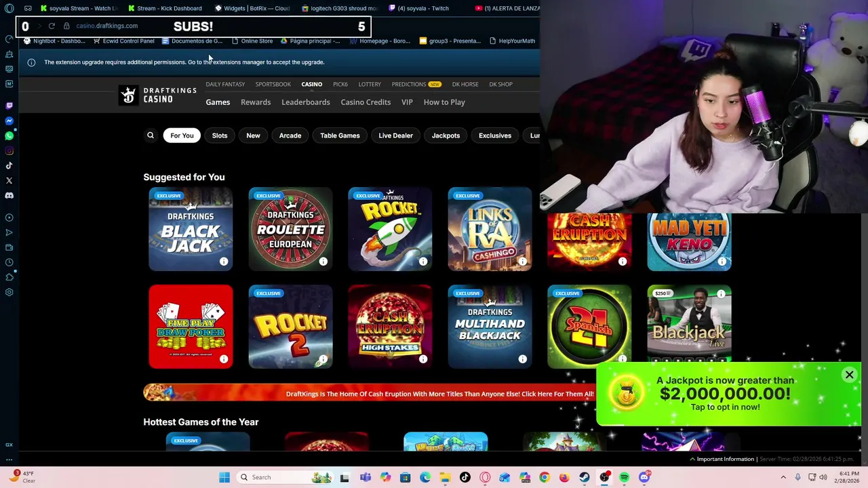Open Firefox from the taskbar

click(564, 477)
